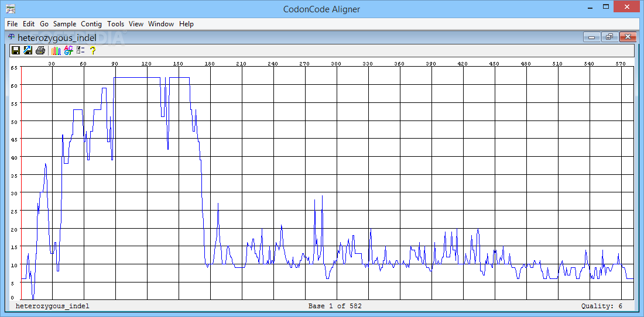Show traces using the colored peaks icon
644x317 pixels.
click(x=56, y=50)
